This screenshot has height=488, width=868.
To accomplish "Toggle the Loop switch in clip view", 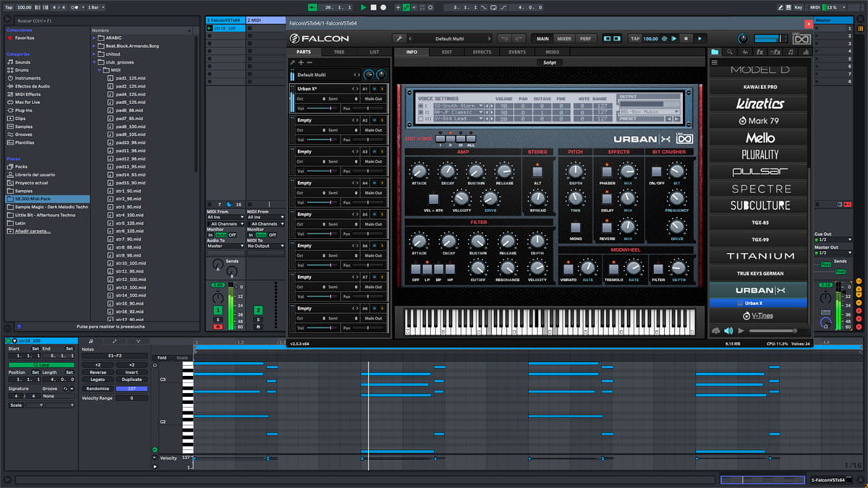I will point(41,365).
